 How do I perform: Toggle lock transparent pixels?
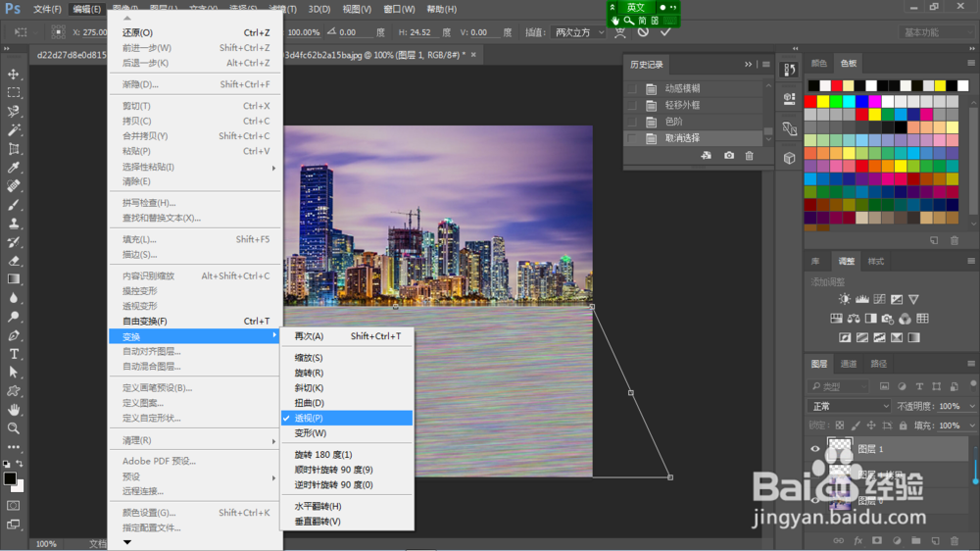[x=840, y=426]
